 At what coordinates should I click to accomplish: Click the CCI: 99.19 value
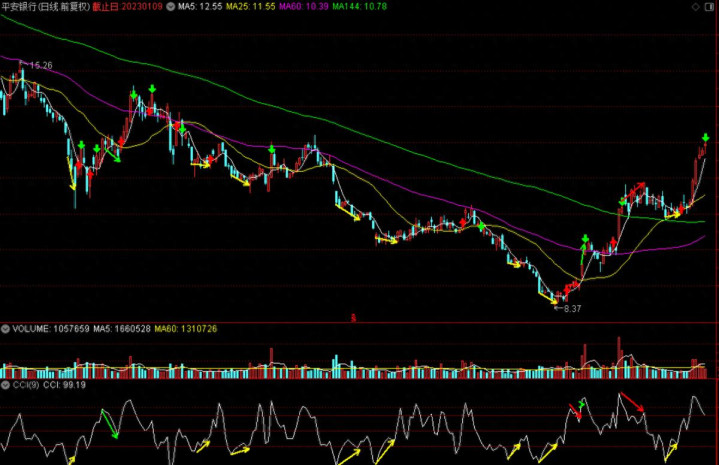click(x=64, y=385)
